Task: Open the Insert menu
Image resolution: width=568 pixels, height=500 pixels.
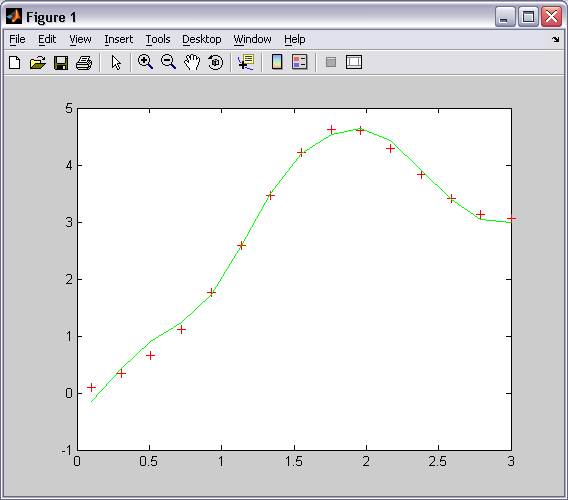Action: click(x=118, y=39)
